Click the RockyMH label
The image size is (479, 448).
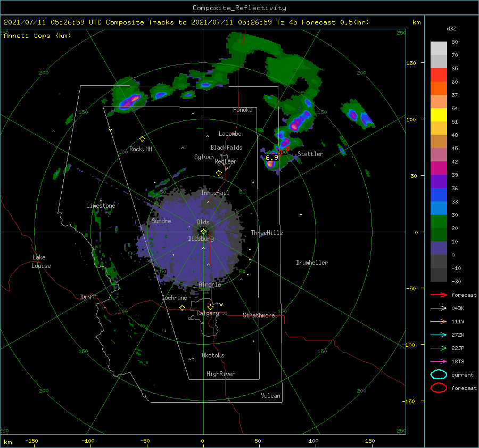141,149
